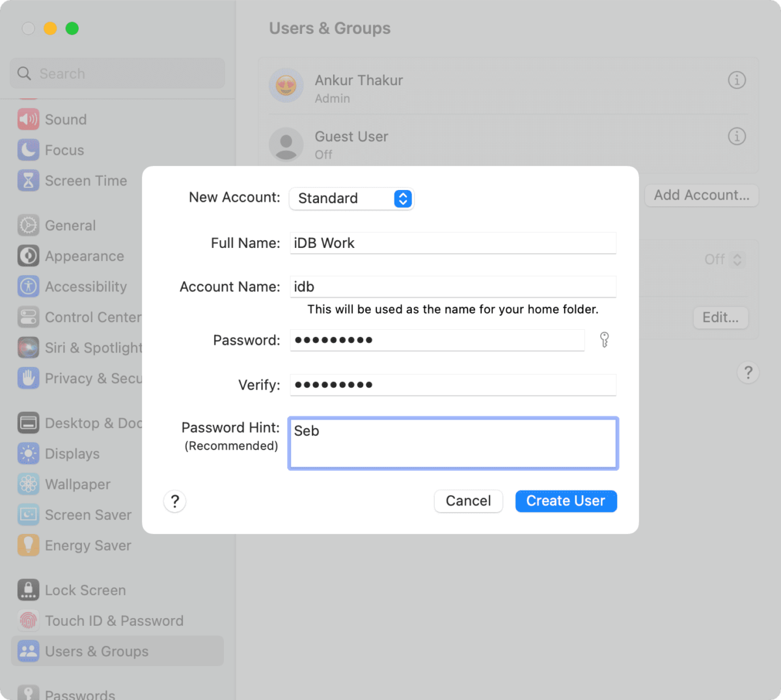This screenshot has width=781, height=700.
Task: Select Users & Groups in sidebar
Action: [x=96, y=651]
